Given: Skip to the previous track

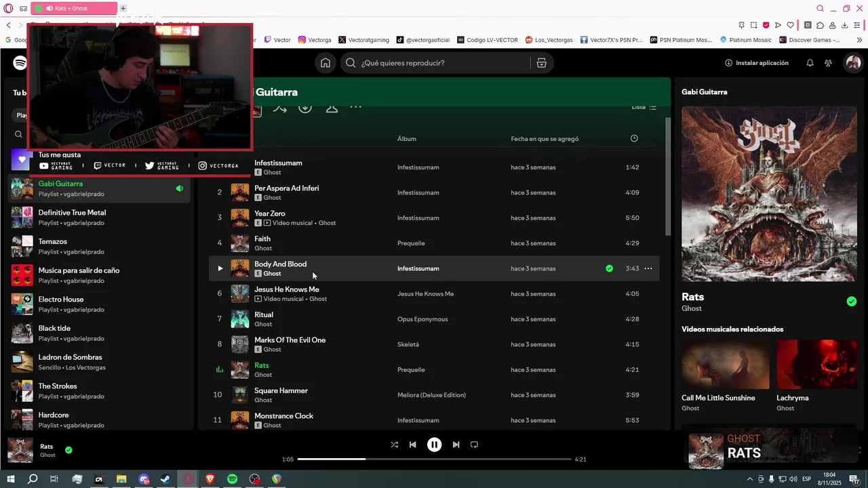Looking at the screenshot, I should 412,445.
